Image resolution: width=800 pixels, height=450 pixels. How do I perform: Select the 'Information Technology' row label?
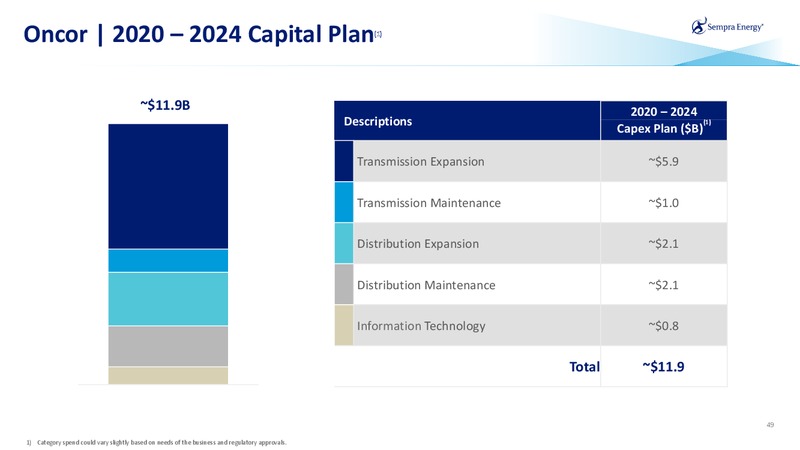coord(421,326)
